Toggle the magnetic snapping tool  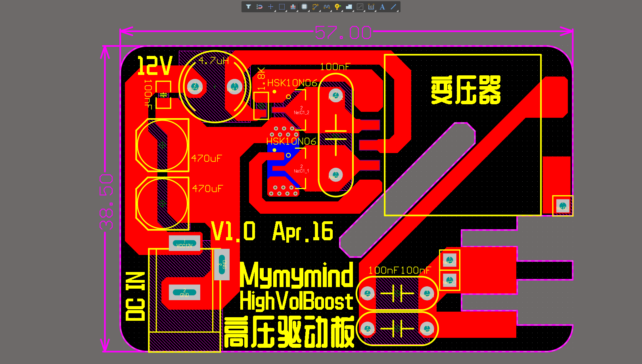259,7
